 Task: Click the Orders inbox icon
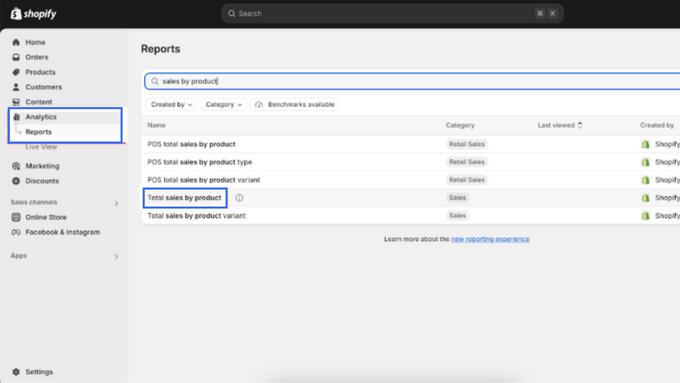[x=16, y=57]
